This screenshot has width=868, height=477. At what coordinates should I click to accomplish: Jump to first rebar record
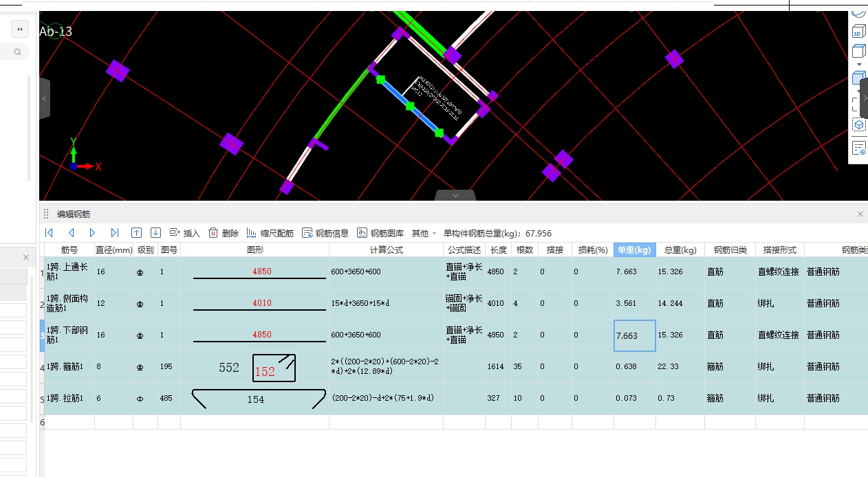[49, 233]
